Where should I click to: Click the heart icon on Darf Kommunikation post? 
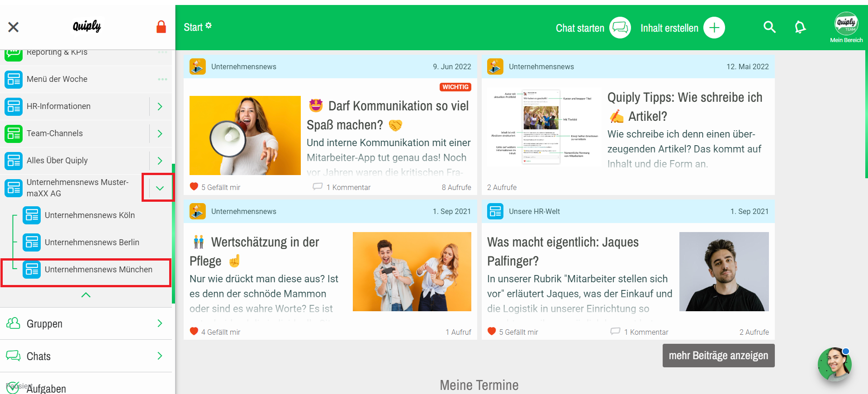[x=194, y=186]
